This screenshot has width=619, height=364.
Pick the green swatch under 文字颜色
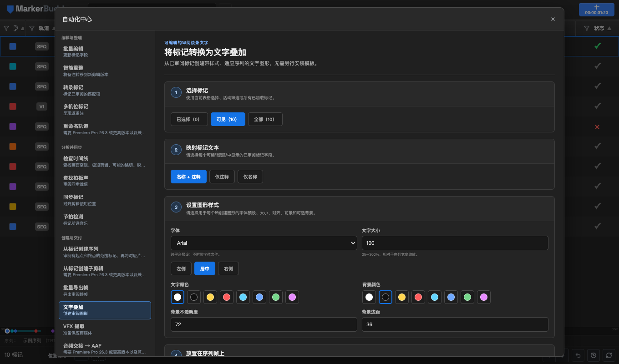pos(276,297)
